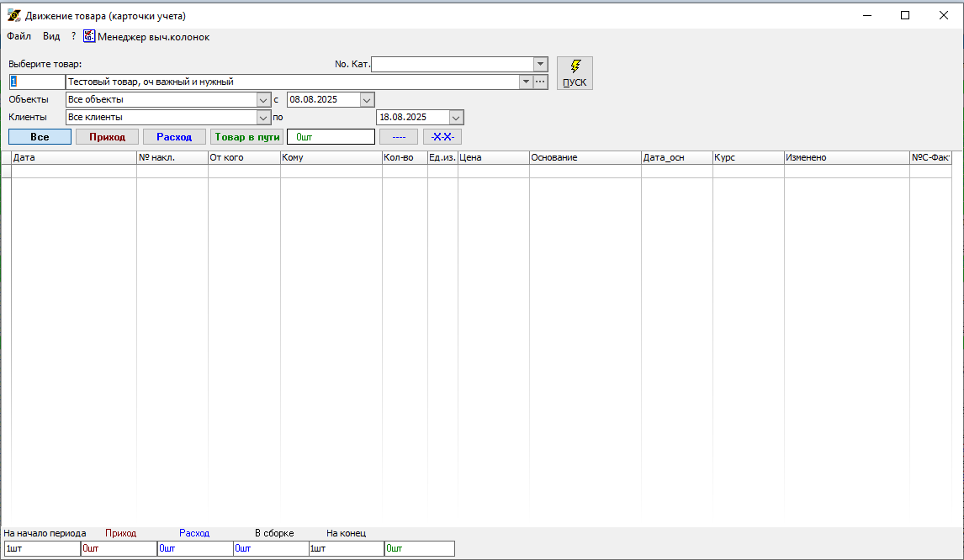Viewport: 964px width, 560px height.
Task: Maximize the Движение товара window
Action: [x=905, y=15]
